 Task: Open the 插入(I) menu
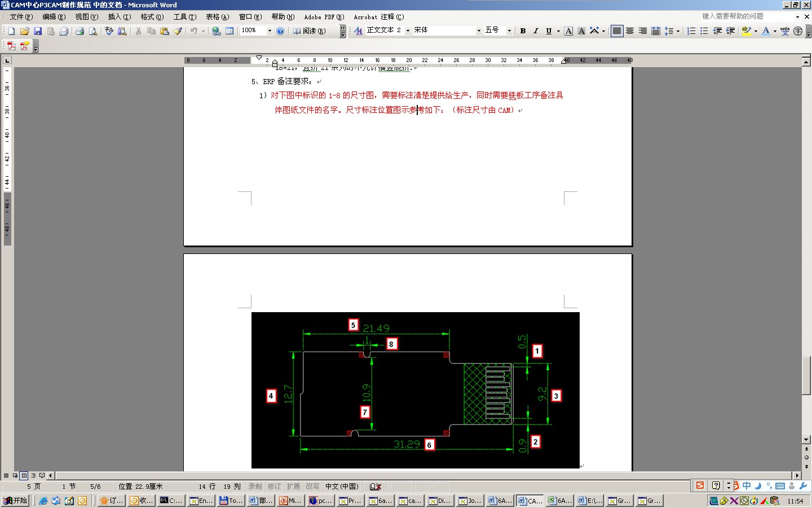point(120,17)
